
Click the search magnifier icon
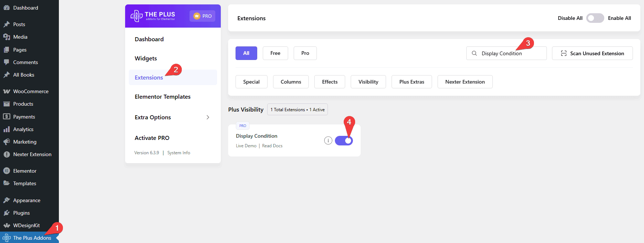(474, 53)
